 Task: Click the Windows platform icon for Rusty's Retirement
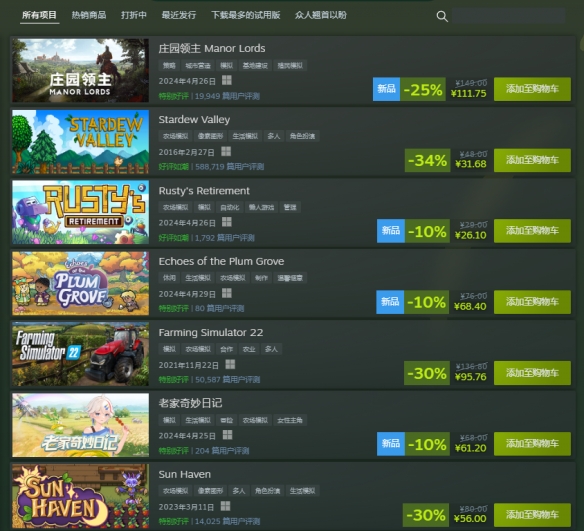tap(226, 222)
